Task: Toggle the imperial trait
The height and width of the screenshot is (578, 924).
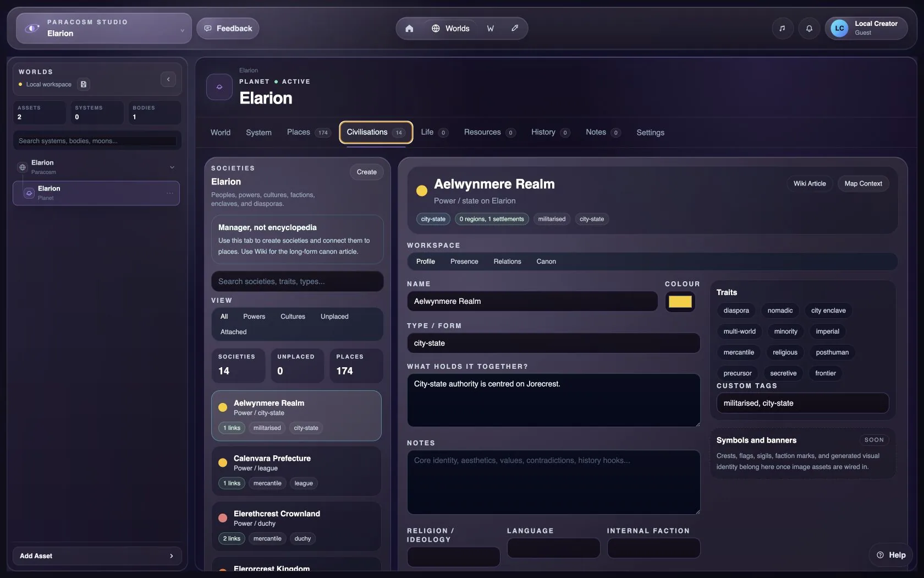Action: coord(827,331)
